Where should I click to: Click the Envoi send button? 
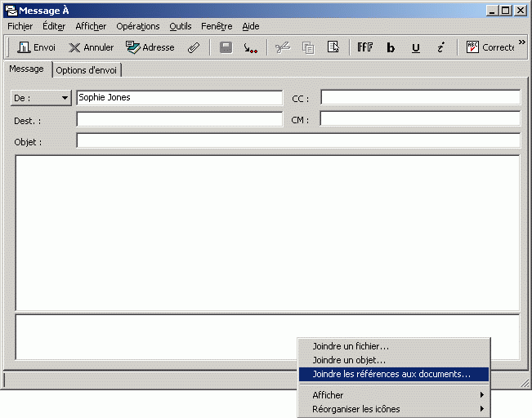pos(36,47)
